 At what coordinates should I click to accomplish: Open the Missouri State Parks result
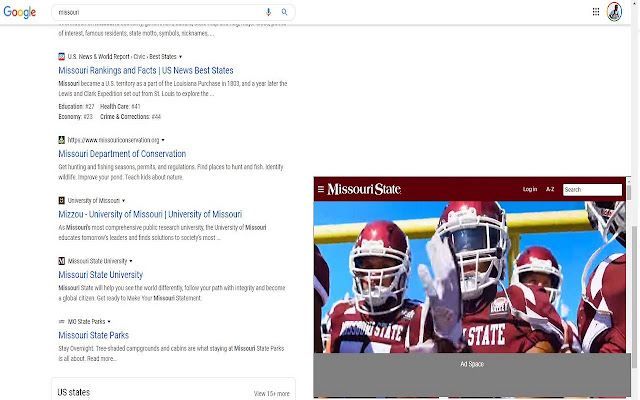point(93,335)
